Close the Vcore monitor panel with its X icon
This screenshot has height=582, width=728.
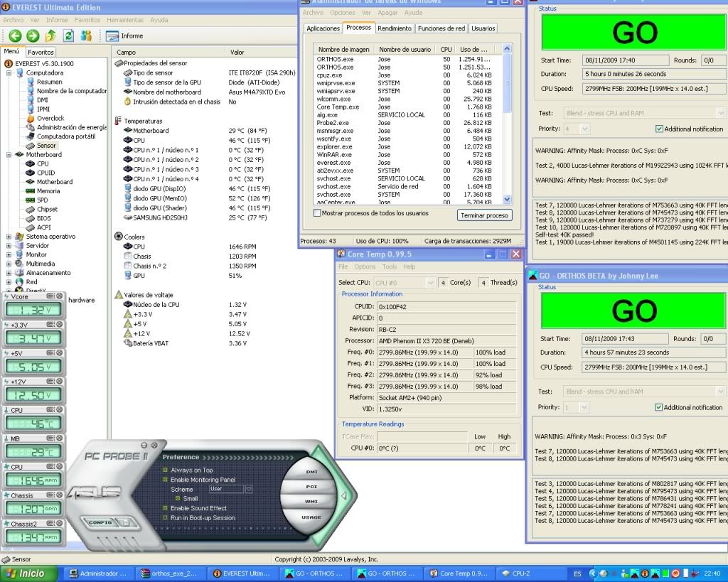[60, 296]
